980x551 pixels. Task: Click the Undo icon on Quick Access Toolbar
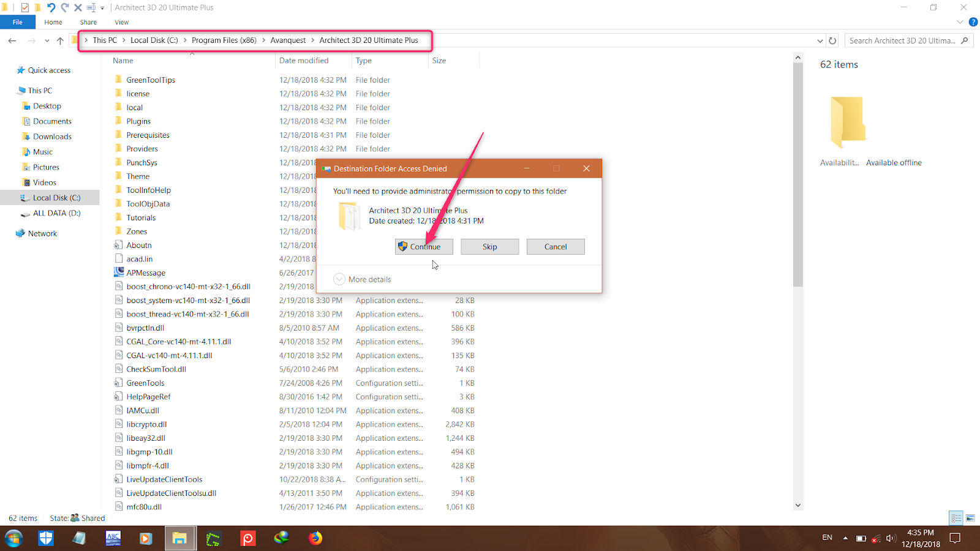tap(51, 7)
